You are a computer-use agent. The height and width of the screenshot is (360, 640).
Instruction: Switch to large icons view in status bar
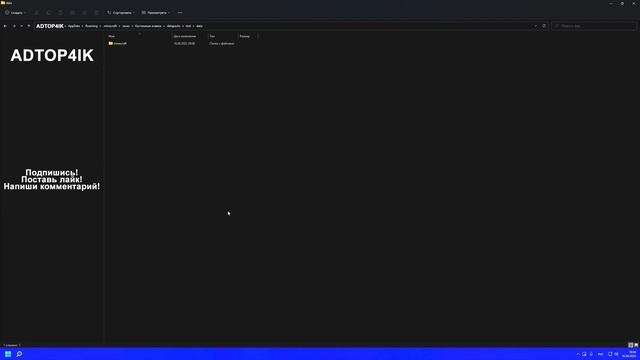(x=636, y=345)
